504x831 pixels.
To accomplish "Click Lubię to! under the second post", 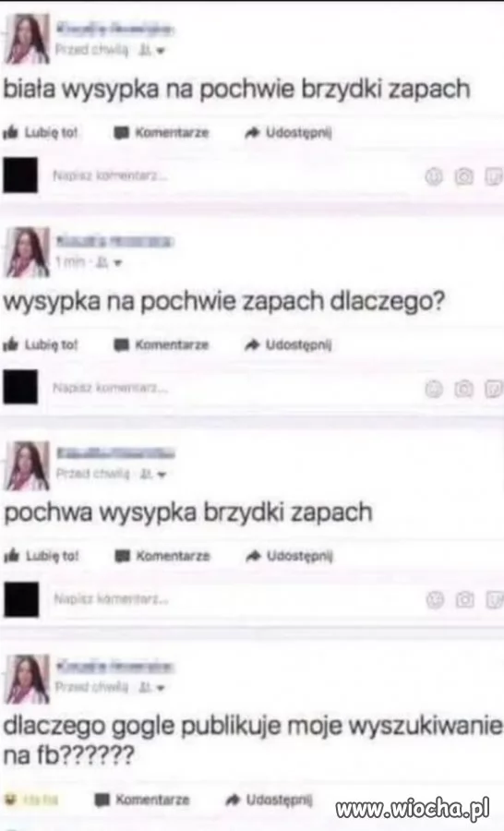I will click(x=41, y=345).
